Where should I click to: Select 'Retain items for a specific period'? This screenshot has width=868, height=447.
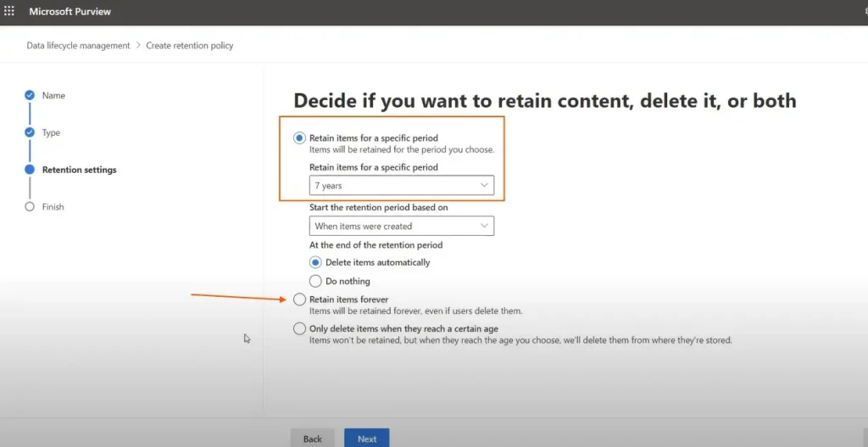(299, 138)
